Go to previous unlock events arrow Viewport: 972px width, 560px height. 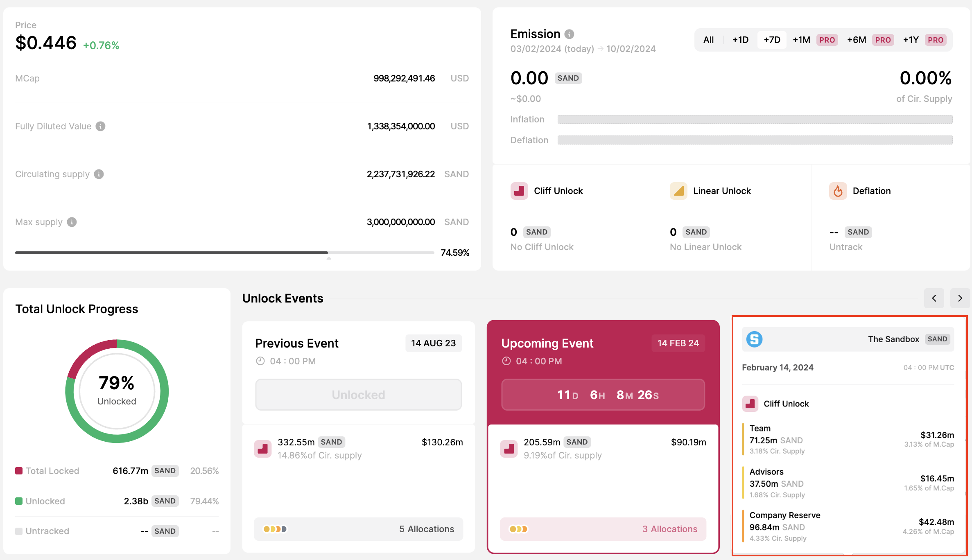(934, 298)
